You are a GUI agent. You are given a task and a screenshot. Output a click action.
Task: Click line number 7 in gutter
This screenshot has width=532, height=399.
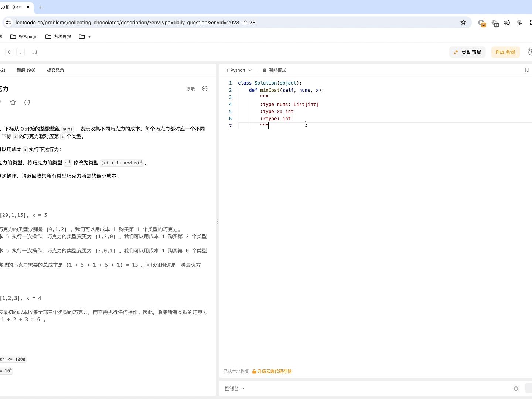click(230, 126)
